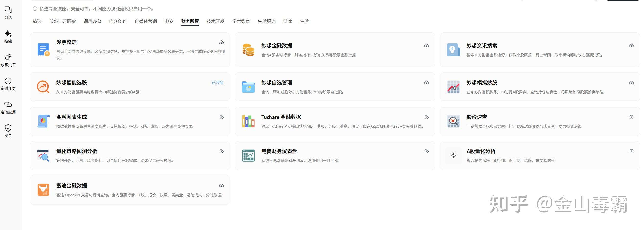Screen dimensions: 644x230
Task: Select the 财务股票 tab
Action: [190, 21]
